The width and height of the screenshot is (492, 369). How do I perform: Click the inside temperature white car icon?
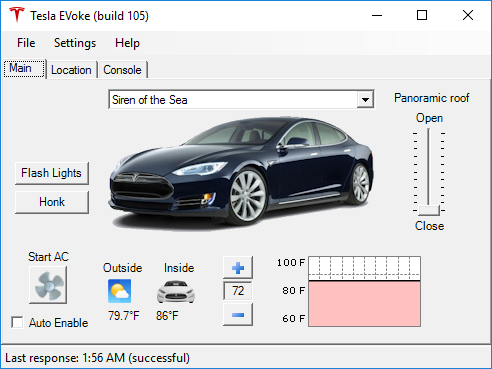pos(176,292)
